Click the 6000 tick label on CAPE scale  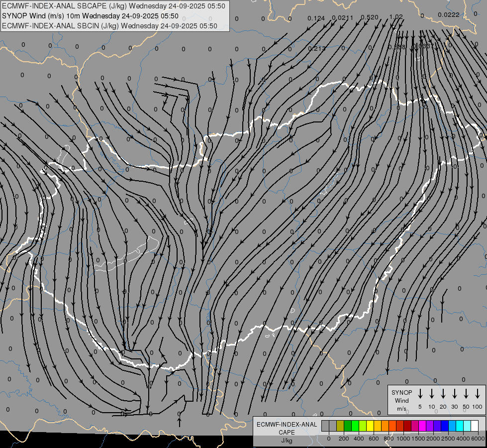478,439
